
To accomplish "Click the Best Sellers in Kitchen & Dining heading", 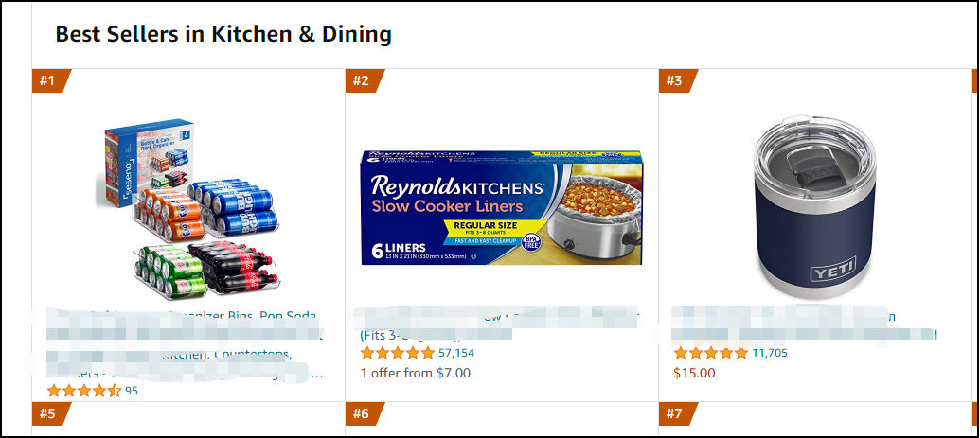I will pyautogui.click(x=223, y=35).
